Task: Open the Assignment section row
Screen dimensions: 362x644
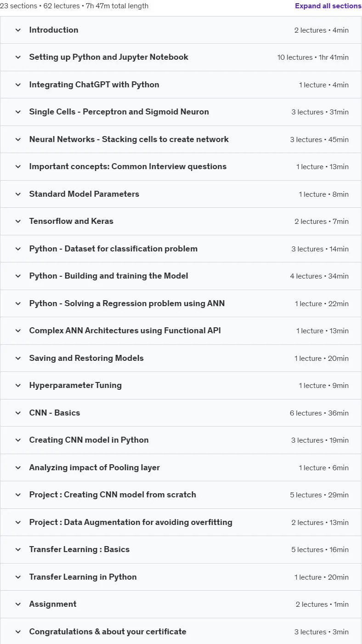Action: coord(181,604)
